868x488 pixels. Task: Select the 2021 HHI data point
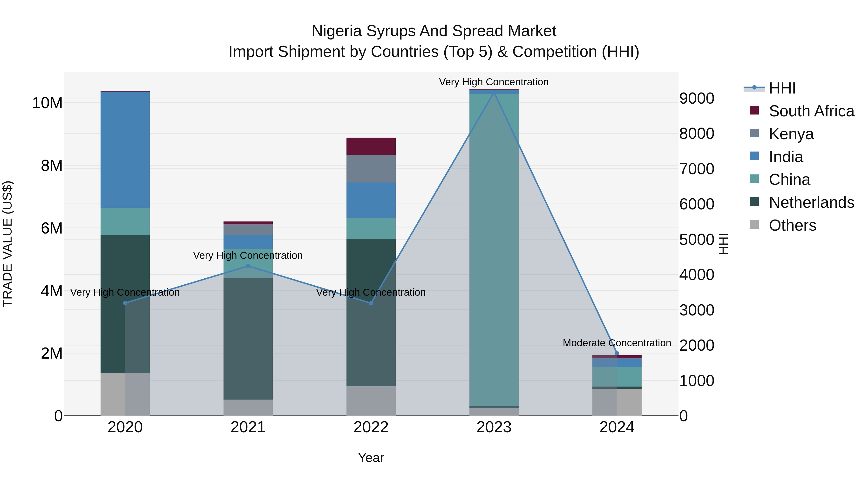click(248, 266)
